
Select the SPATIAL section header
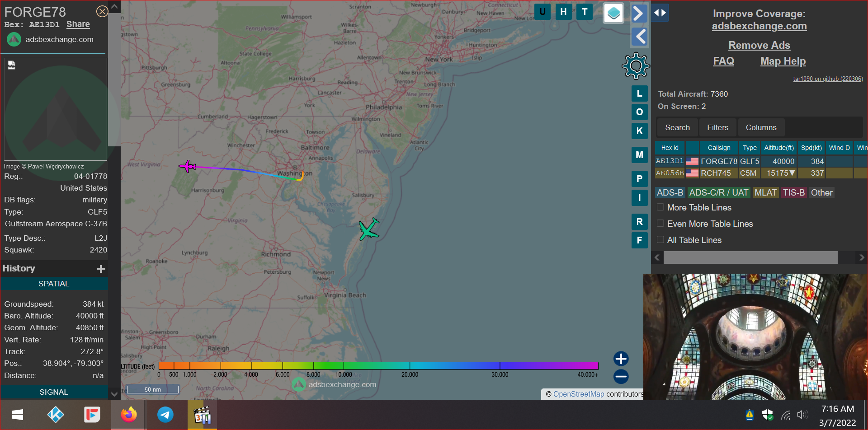point(54,284)
